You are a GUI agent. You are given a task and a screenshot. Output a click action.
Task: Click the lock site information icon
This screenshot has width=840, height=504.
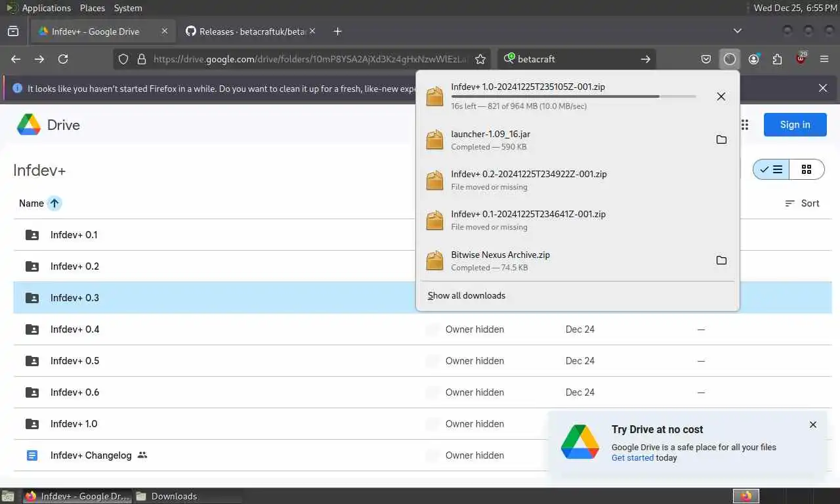click(140, 59)
